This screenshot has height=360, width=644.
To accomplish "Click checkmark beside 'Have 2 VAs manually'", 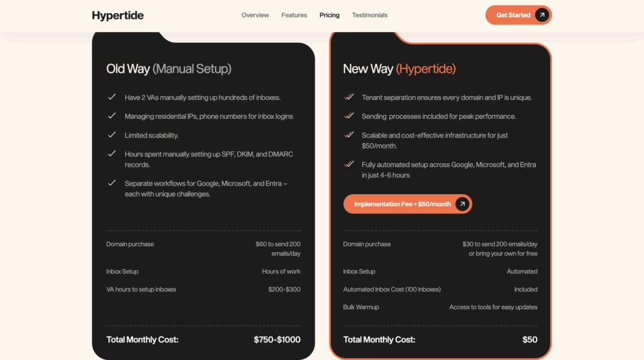I will [x=112, y=97].
